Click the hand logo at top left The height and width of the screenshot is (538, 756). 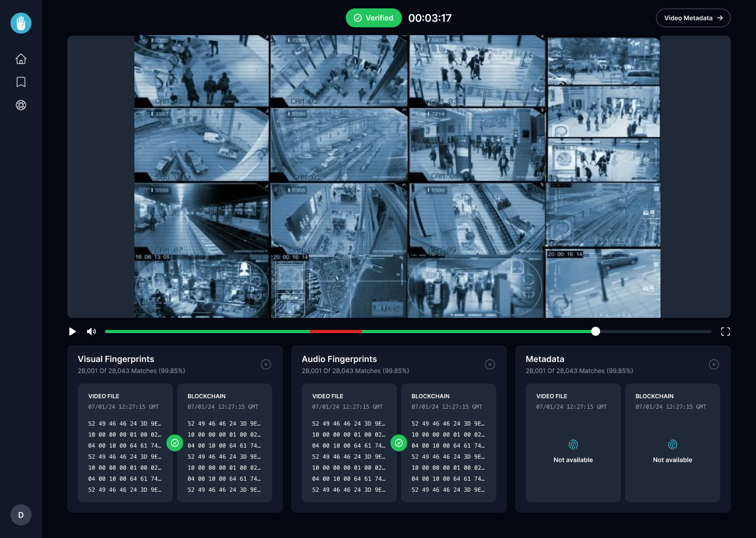tap(21, 23)
